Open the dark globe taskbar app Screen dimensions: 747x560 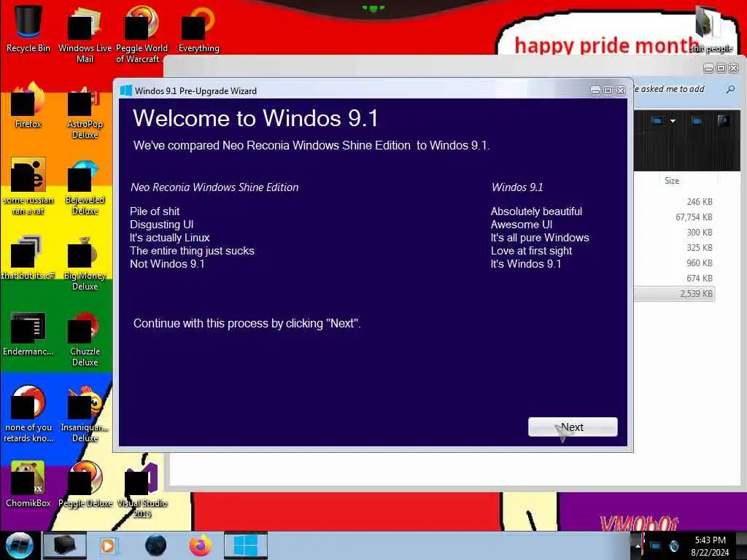click(156, 545)
